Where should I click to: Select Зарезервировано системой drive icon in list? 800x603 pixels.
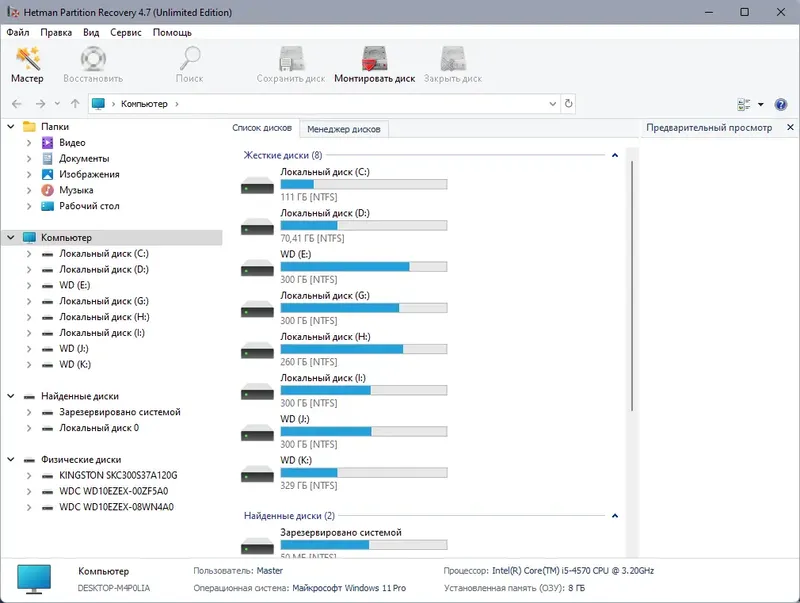tap(257, 546)
